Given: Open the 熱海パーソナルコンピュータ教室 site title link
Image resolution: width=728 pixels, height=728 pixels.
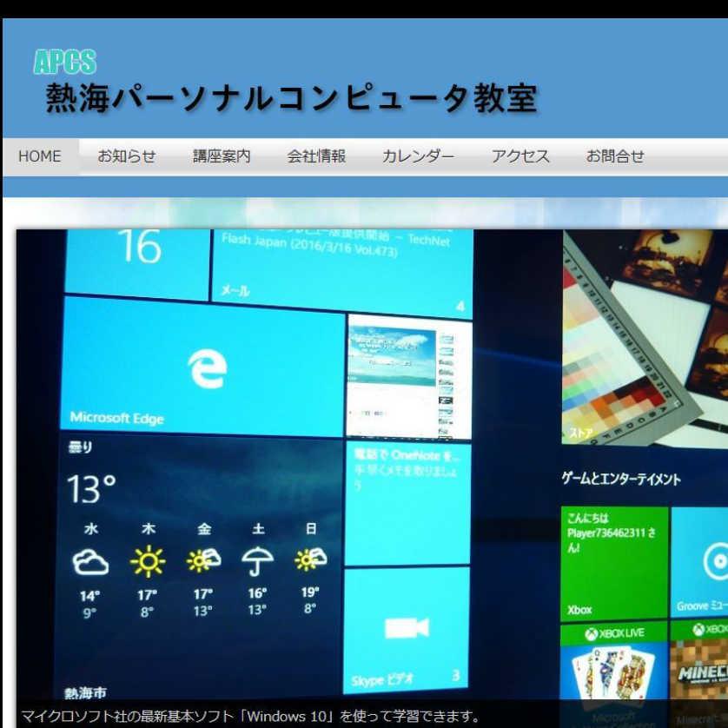Looking at the screenshot, I should [292, 98].
